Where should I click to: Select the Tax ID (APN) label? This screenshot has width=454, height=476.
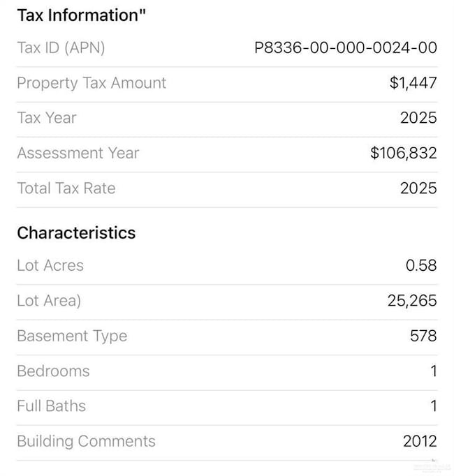tap(61, 47)
